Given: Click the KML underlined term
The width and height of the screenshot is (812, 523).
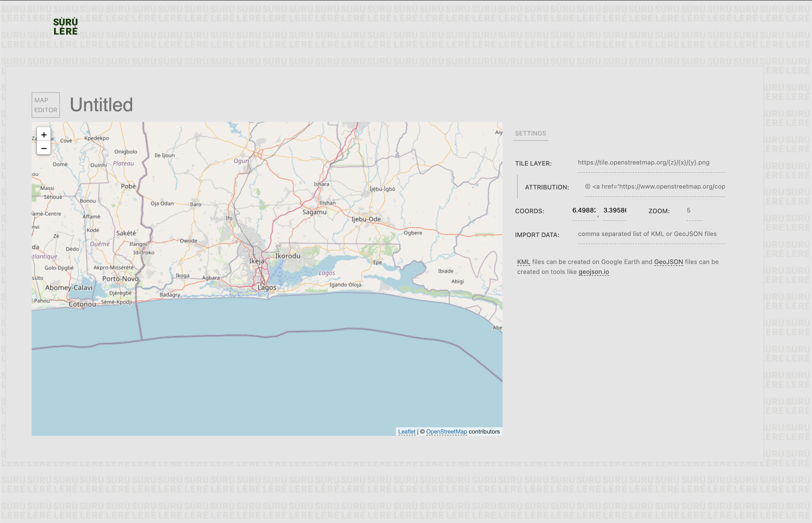Looking at the screenshot, I should click(x=523, y=262).
